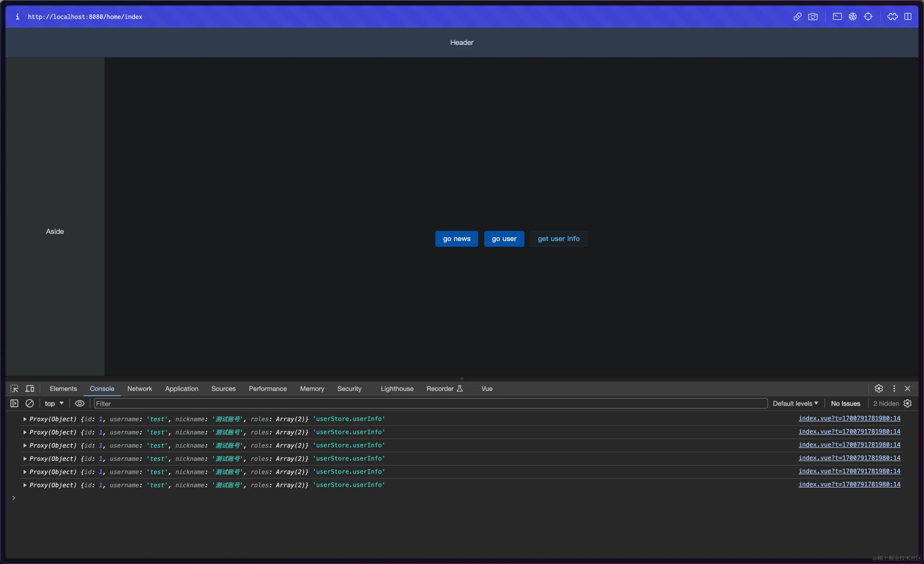Click the inspect element selector icon

click(14, 389)
